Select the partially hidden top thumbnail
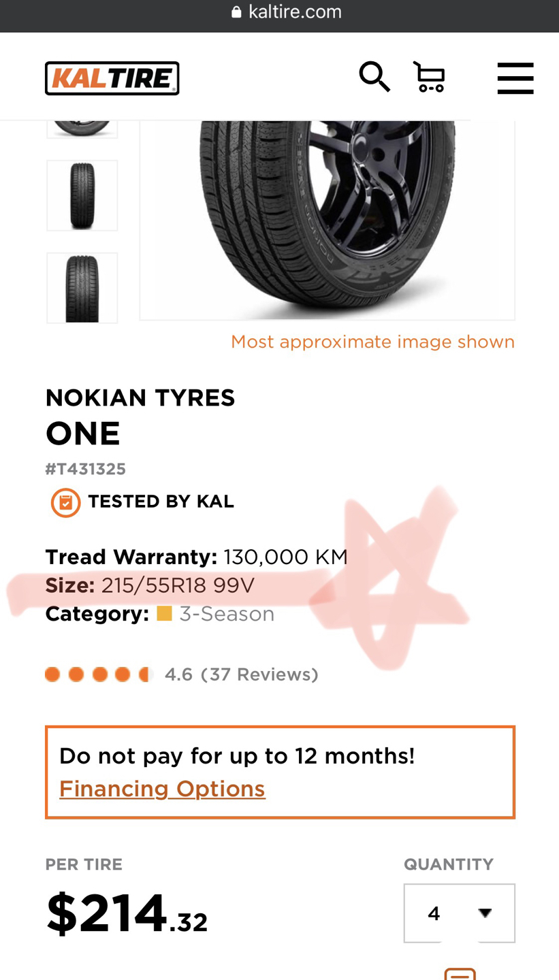The image size is (559, 980). pyautogui.click(x=82, y=129)
